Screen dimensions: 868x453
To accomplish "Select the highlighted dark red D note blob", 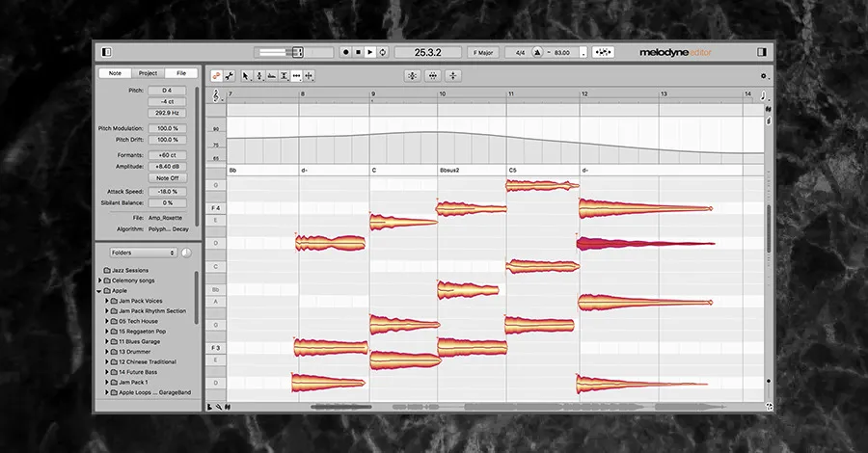I will [x=645, y=244].
